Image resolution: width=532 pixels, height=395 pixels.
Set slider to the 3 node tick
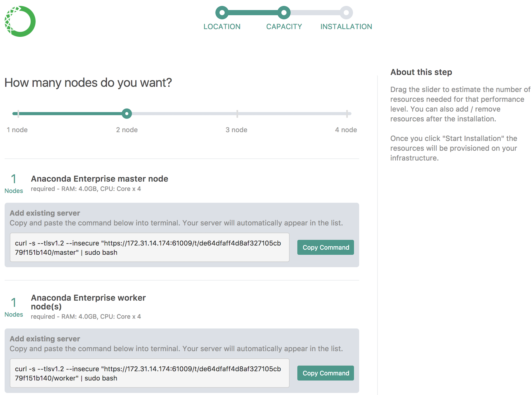click(x=237, y=113)
